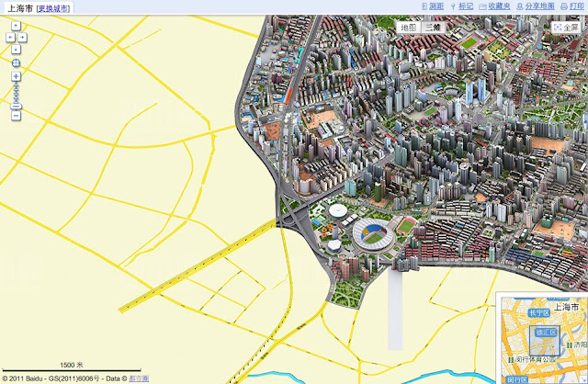Screen dimensions: 588x384
Task: Click the 上海市 city name in the header
Action: (x=20, y=8)
